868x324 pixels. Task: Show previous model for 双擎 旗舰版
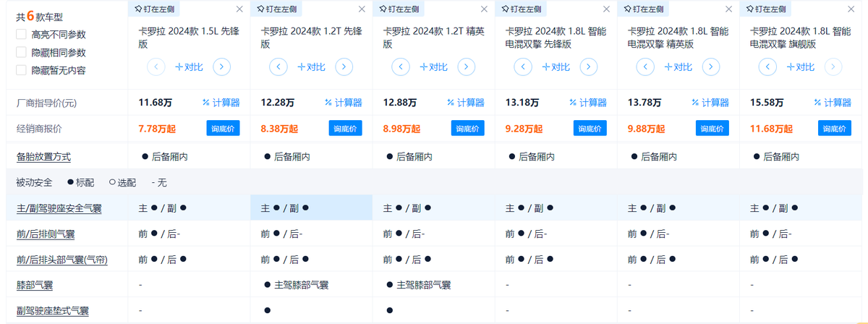click(767, 67)
